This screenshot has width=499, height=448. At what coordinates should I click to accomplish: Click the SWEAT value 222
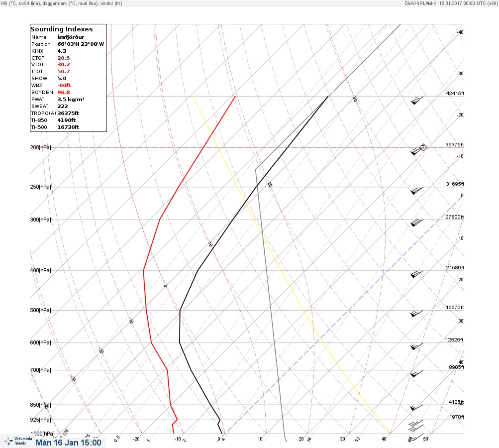(62, 107)
